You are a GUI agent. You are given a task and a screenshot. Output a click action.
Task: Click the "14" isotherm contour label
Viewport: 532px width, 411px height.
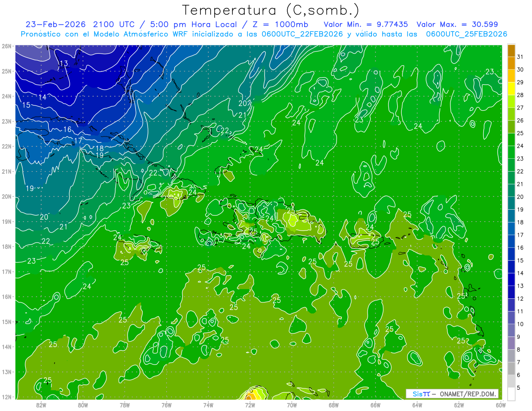click(x=42, y=97)
